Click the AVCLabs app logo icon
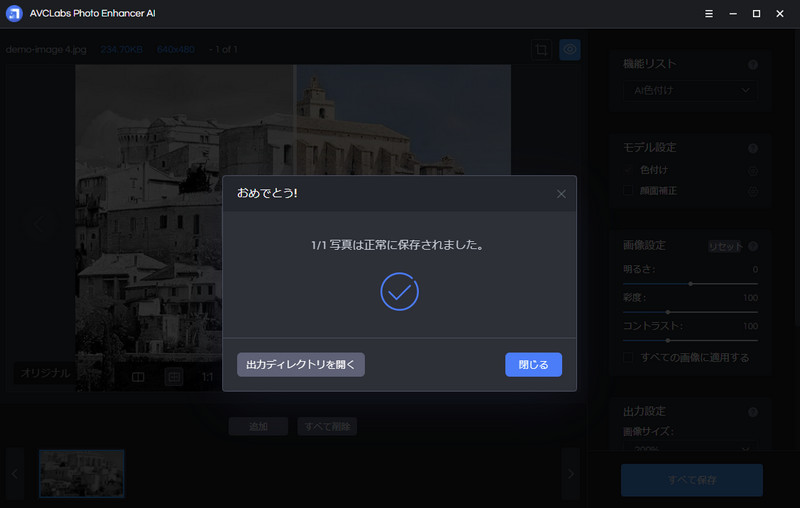 pos(14,13)
